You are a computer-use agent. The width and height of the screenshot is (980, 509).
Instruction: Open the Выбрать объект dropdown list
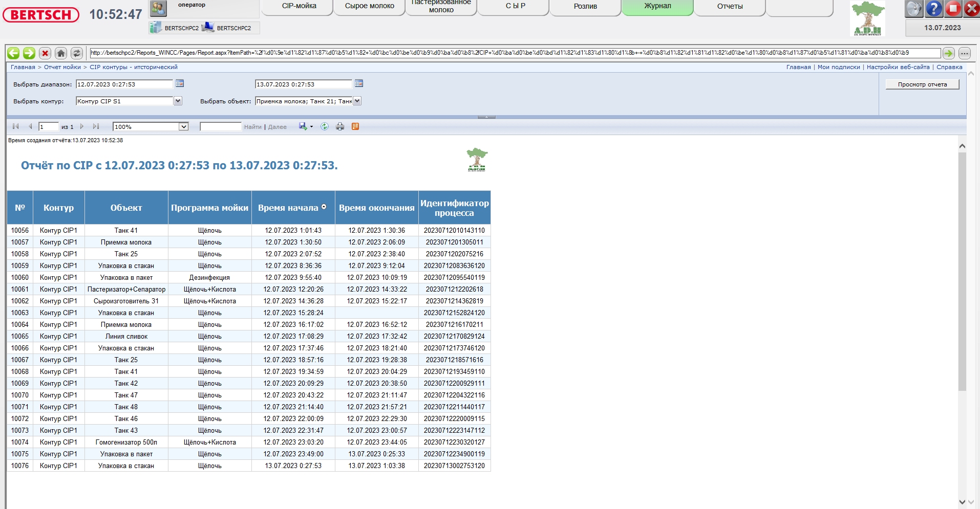357,101
